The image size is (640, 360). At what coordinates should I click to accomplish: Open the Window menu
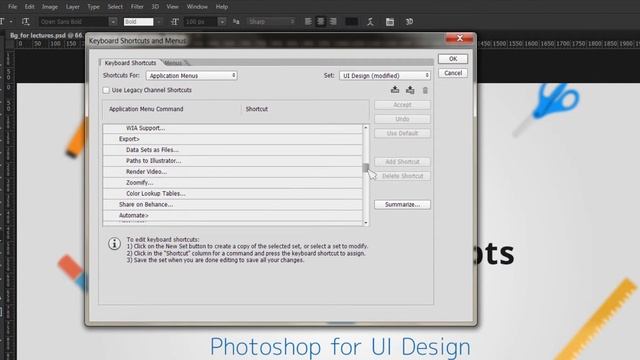[x=197, y=7]
